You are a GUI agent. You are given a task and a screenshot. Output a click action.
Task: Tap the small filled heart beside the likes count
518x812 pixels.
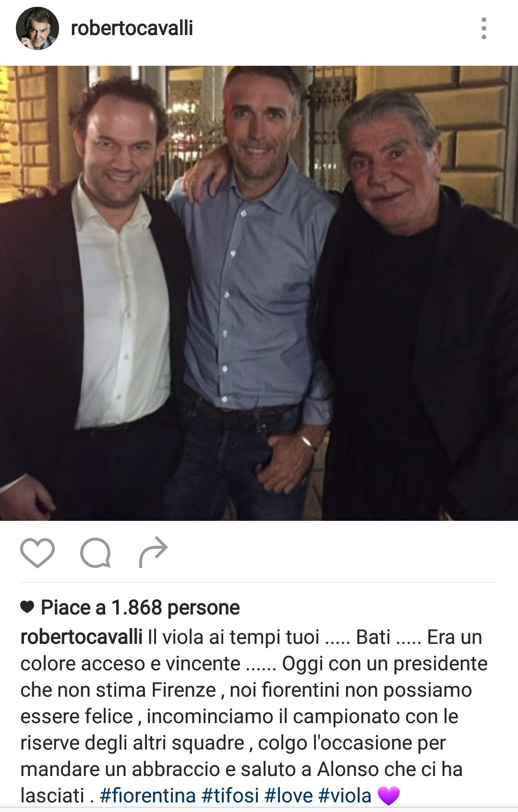(27, 607)
